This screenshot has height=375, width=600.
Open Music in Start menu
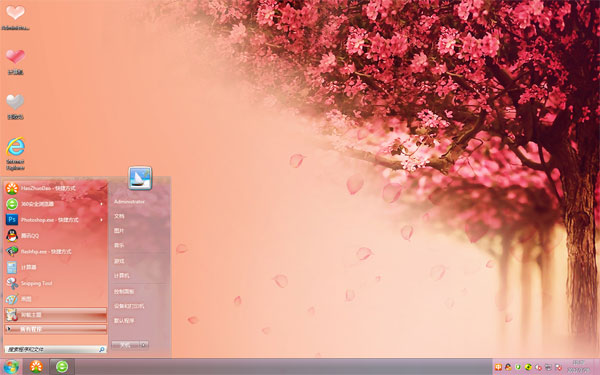coord(119,245)
